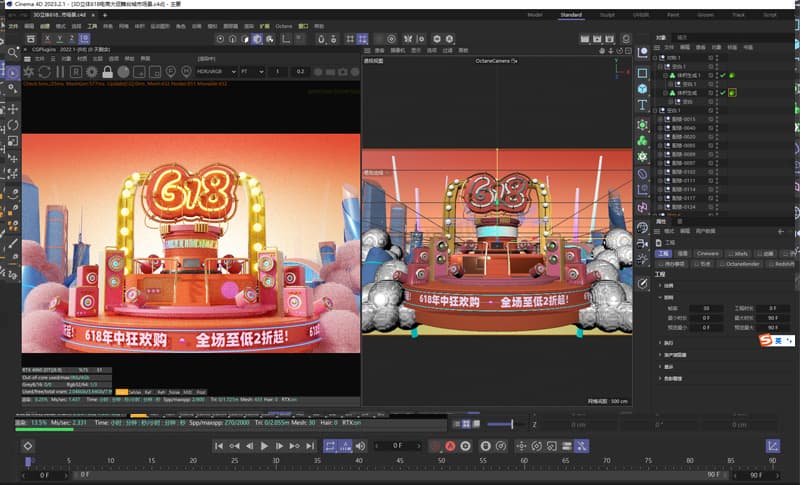Viewport: 800px width, 485px height.
Task: Click the Live Viewer material picker icon
Action: click(186, 72)
